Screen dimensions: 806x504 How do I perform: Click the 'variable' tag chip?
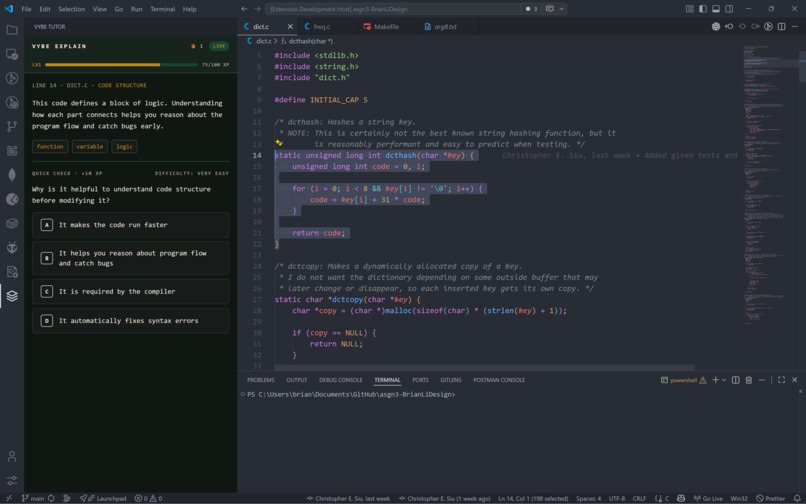point(89,147)
